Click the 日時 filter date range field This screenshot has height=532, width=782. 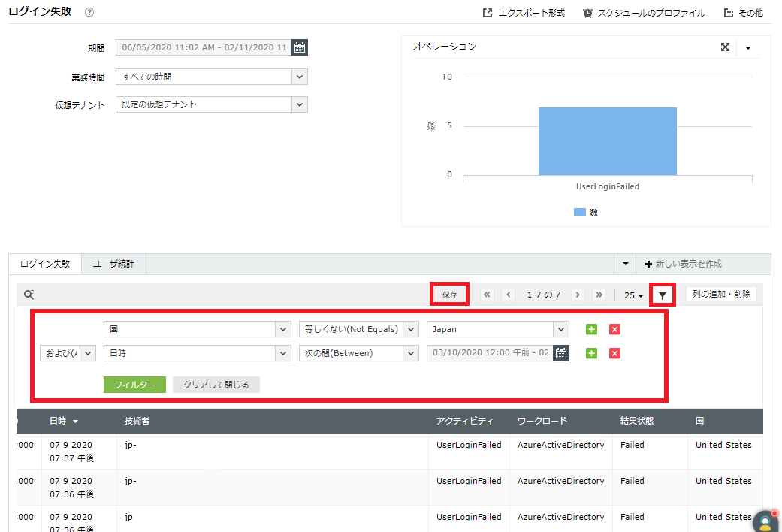coord(490,353)
